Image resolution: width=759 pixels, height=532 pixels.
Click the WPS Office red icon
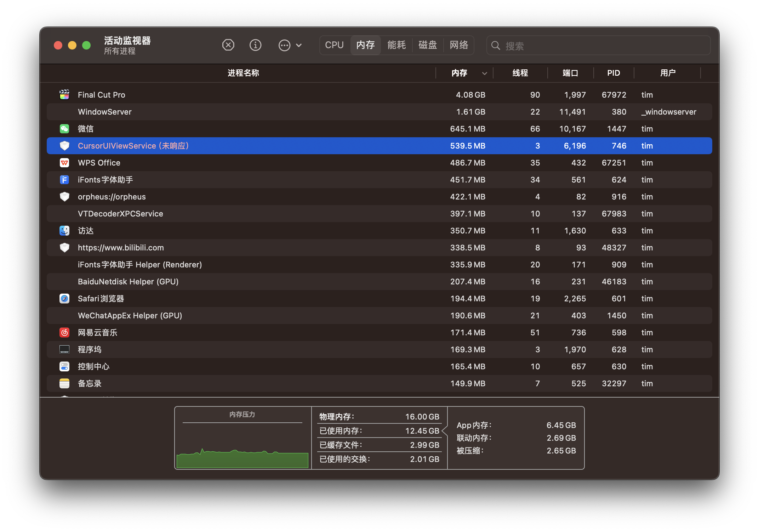pos(64,163)
